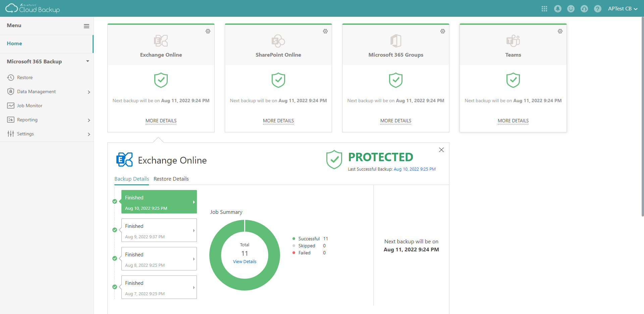
Task: Select the Finished job from Aug 8, 2022
Action: coord(159,259)
